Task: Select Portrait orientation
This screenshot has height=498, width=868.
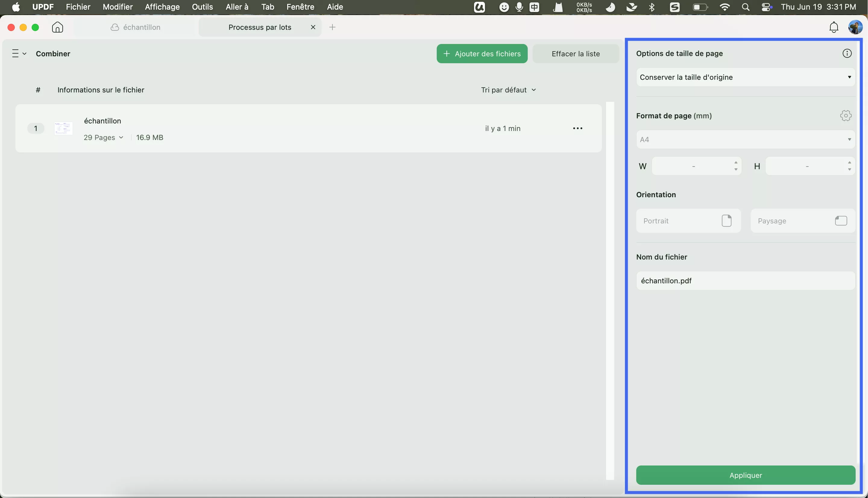Action: pyautogui.click(x=688, y=221)
